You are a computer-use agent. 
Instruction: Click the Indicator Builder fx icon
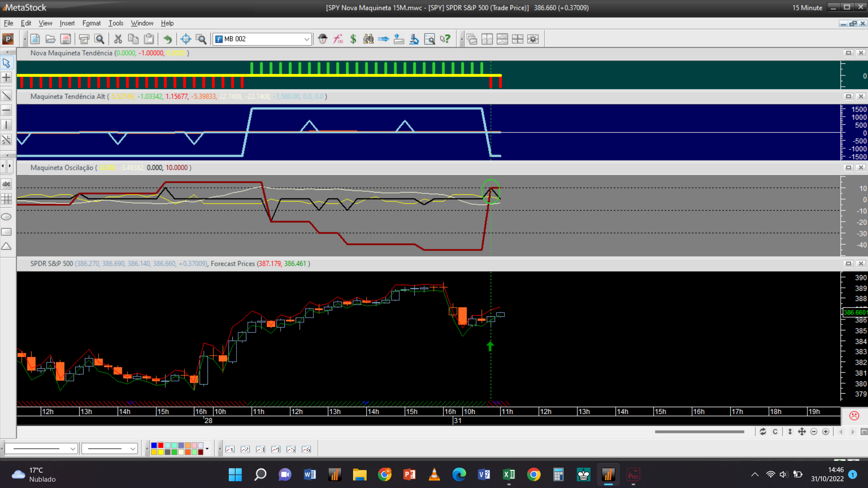(338, 39)
